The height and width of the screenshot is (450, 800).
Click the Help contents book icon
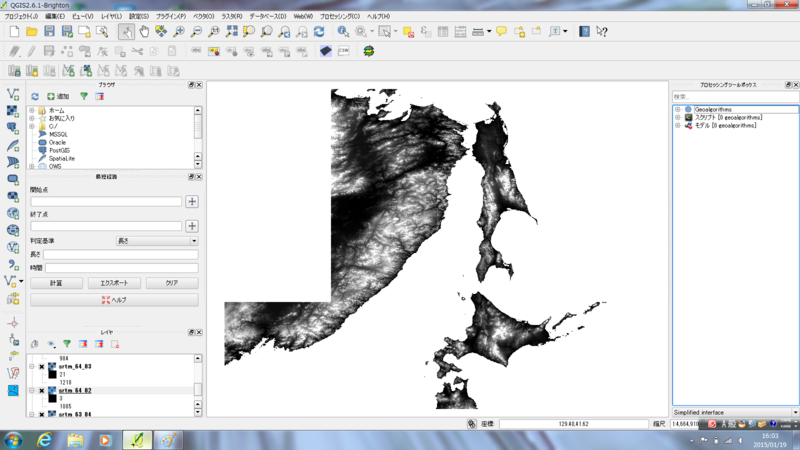pyautogui.click(x=584, y=32)
